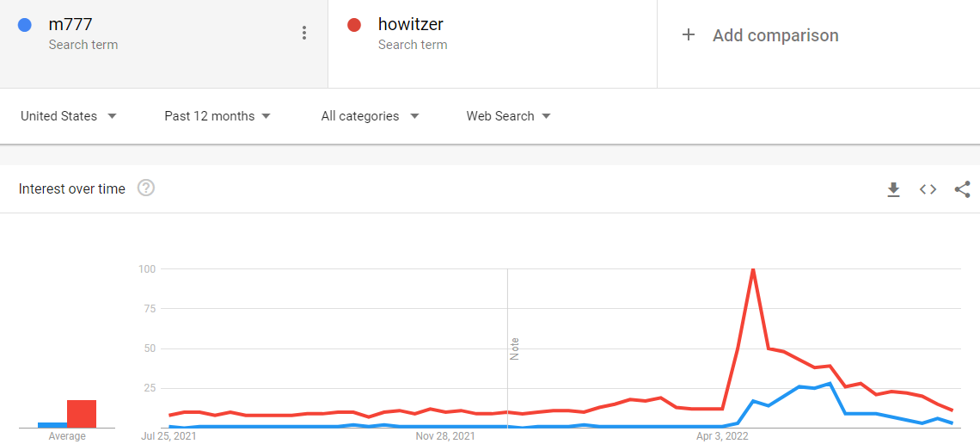980x444 pixels.
Task: Change the Web Search type dropdown
Action: tap(508, 115)
